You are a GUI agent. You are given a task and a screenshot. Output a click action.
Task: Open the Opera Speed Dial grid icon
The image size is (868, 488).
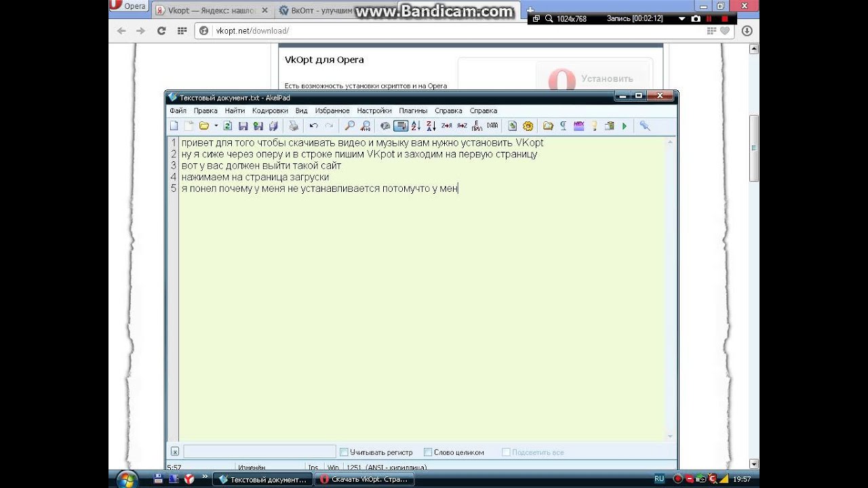182,30
